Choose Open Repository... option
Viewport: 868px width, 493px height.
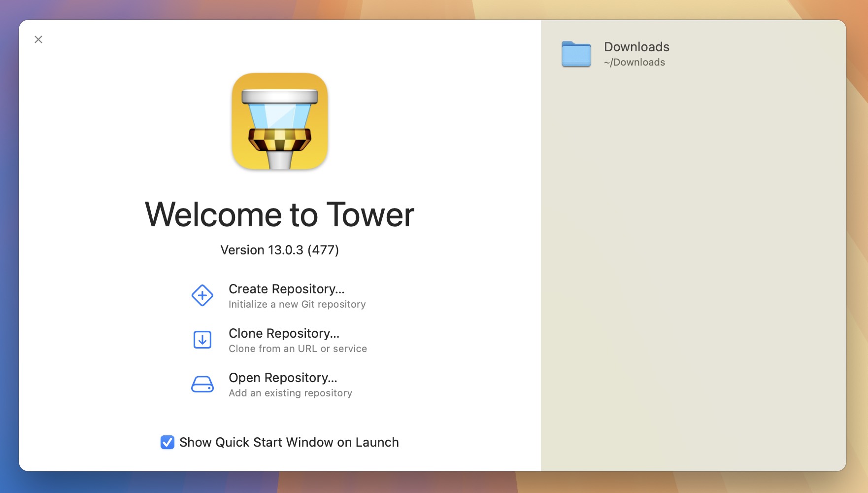tap(272, 385)
